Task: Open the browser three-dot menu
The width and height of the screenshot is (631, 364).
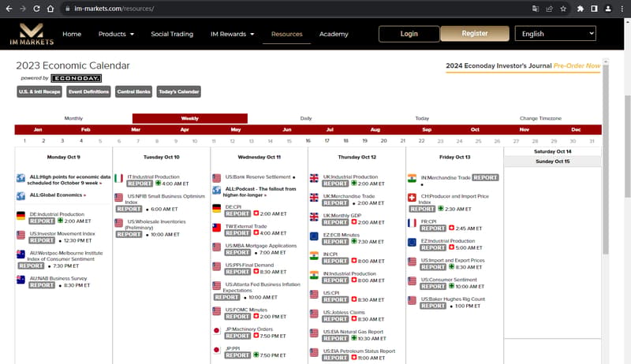Action: [622, 9]
